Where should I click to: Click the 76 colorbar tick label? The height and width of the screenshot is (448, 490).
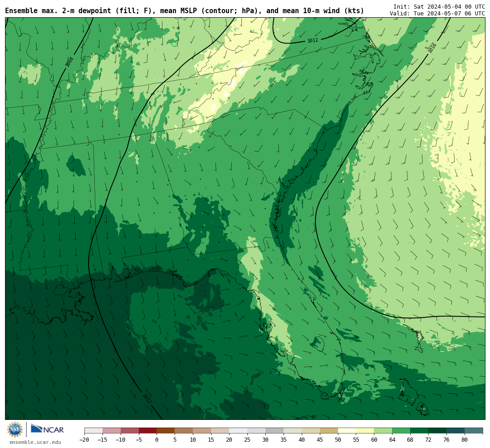[446, 439]
